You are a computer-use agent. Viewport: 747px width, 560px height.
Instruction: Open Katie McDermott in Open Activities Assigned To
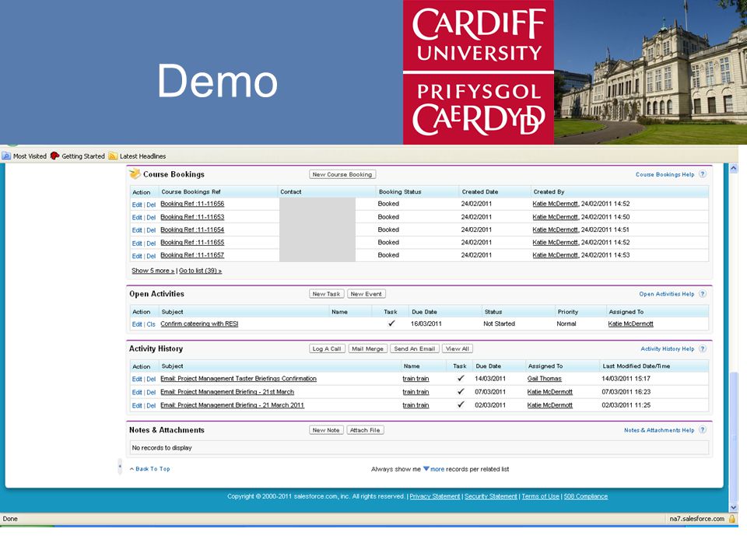(631, 324)
